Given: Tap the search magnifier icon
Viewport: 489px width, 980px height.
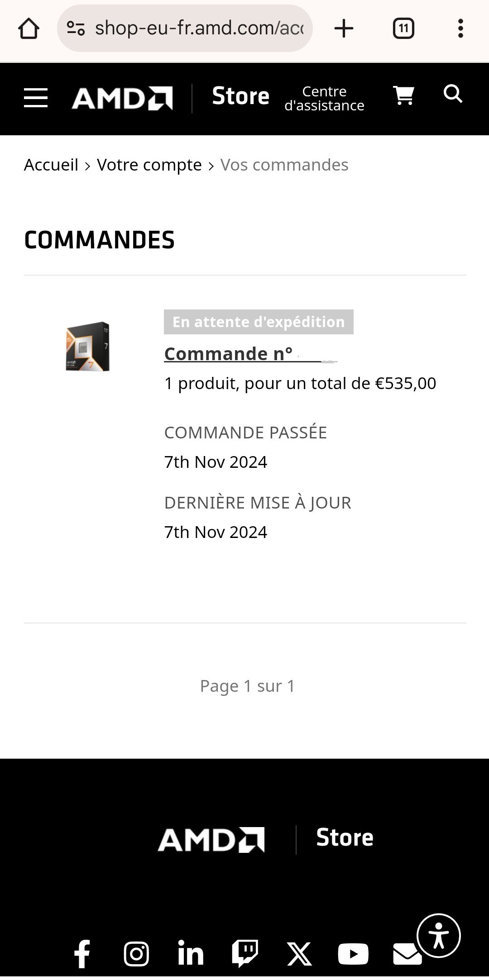Looking at the screenshot, I should 453,94.
